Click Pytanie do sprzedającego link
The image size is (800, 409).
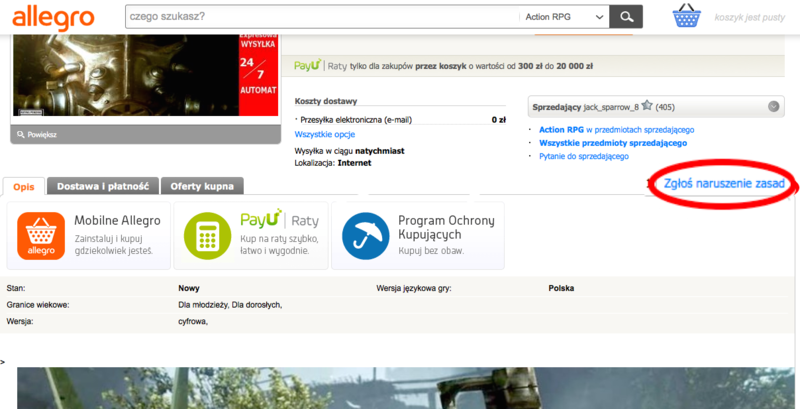[584, 156]
